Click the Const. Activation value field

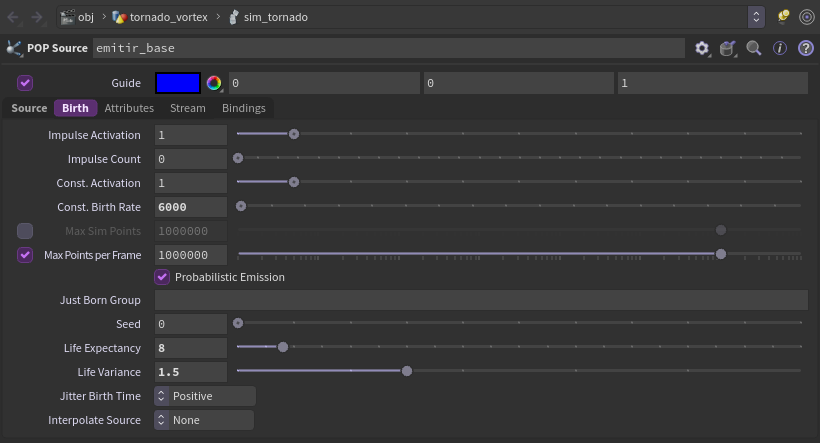191,183
